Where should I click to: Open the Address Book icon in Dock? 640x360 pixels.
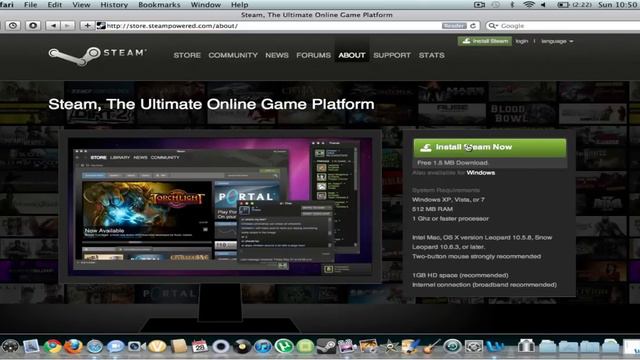pos(179,347)
